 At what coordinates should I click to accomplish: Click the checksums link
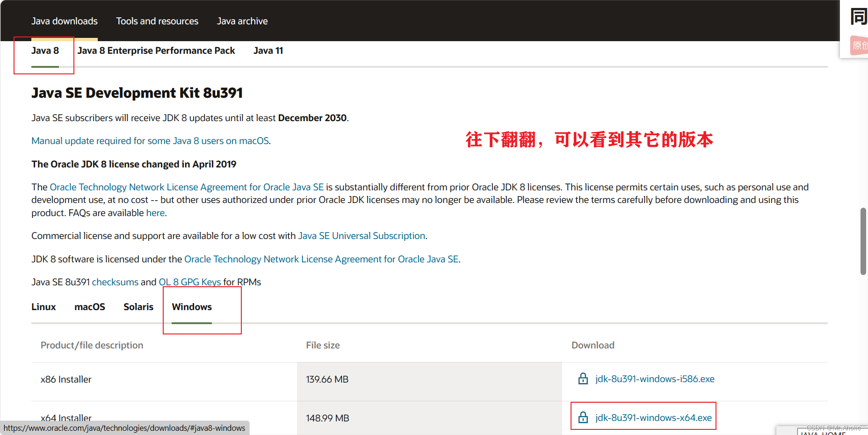click(115, 282)
